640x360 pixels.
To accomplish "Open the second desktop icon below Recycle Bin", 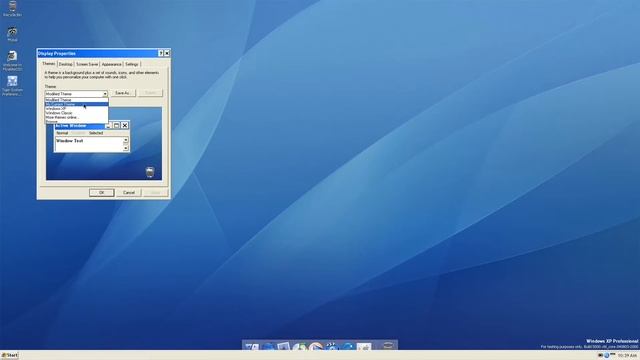I will 12,60.
